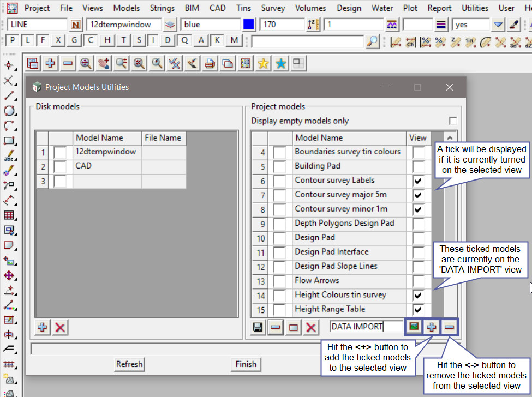Tick selection checkbox for Design Pad row
532x397 pixels.
(x=280, y=238)
